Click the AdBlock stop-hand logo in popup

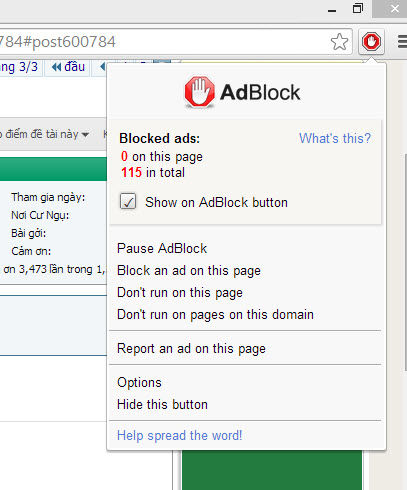pyautogui.click(x=199, y=92)
